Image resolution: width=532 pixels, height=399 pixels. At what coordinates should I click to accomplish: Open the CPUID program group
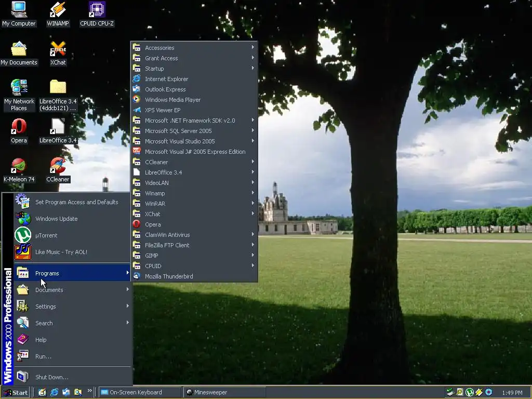pos(194,266)
